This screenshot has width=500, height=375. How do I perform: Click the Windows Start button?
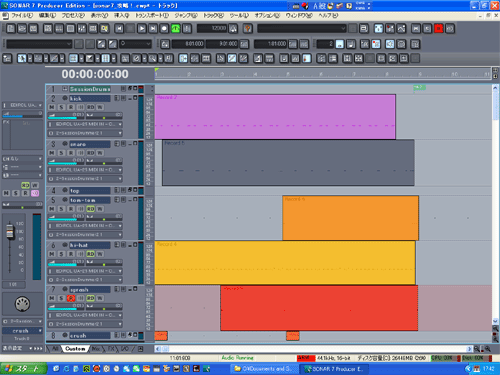23,369
